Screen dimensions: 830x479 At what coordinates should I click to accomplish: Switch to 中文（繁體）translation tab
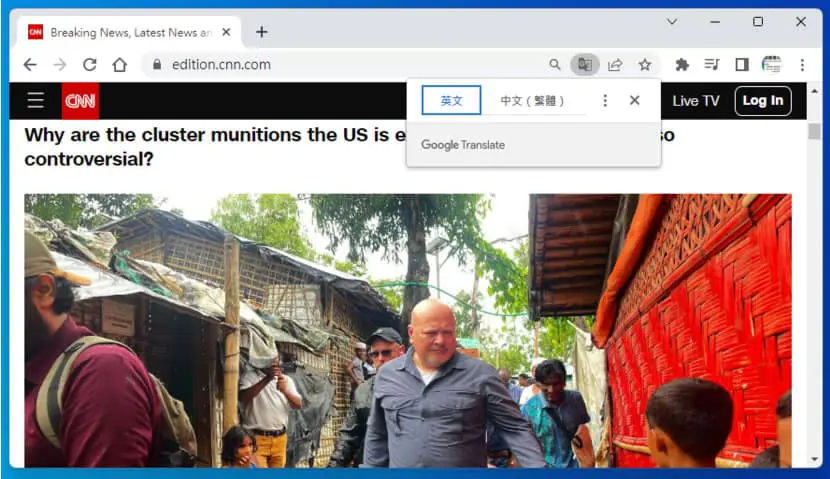(533, 101)
